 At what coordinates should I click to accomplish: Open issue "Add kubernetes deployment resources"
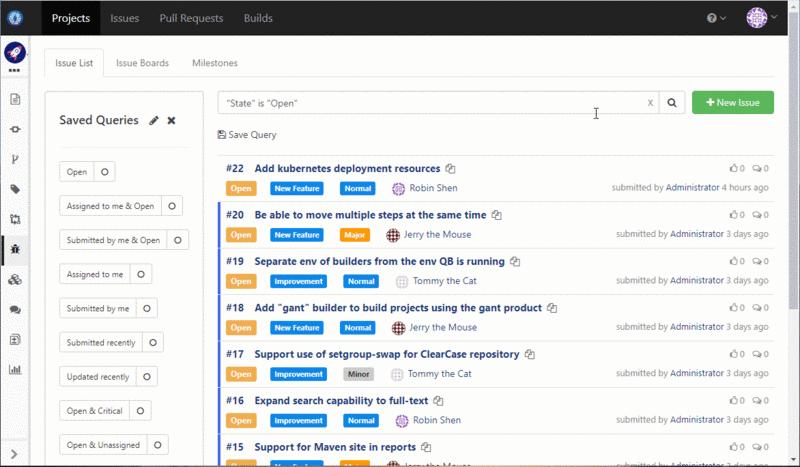[347, 169]
